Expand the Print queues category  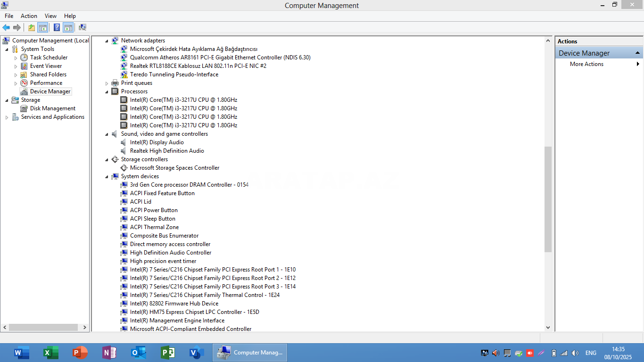(x=107, y=83)
